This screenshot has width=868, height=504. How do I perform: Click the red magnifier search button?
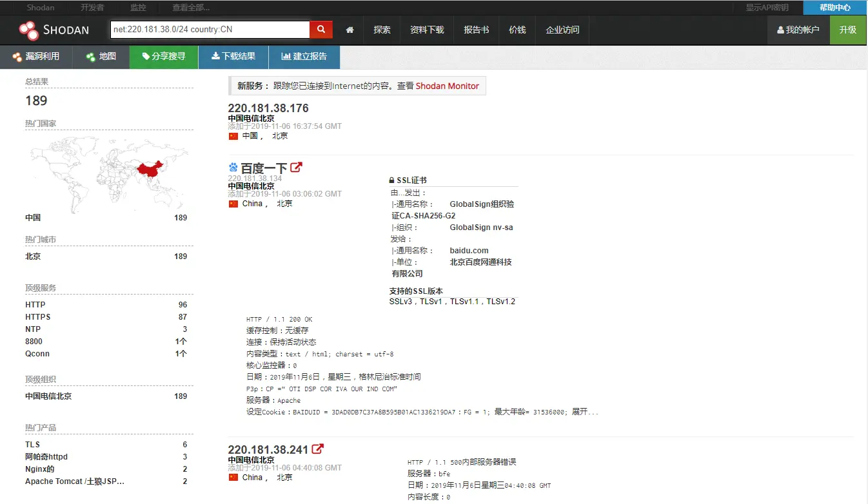coord(321,30)
